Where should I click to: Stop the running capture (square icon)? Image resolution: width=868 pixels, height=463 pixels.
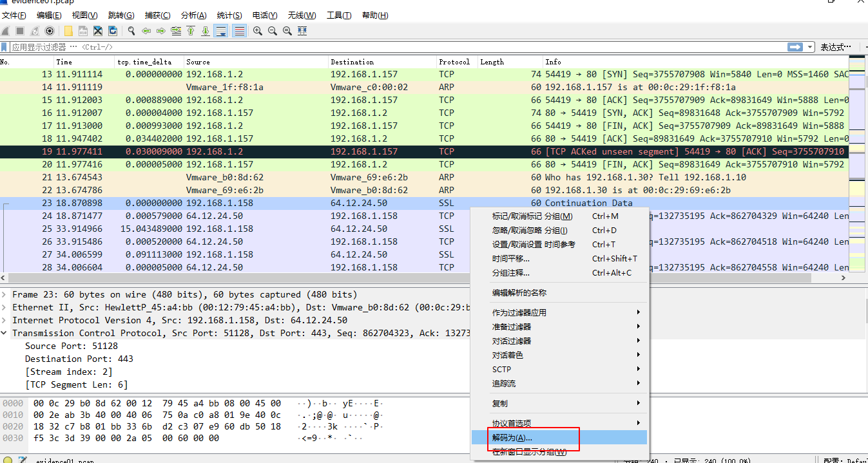(20, 31)
